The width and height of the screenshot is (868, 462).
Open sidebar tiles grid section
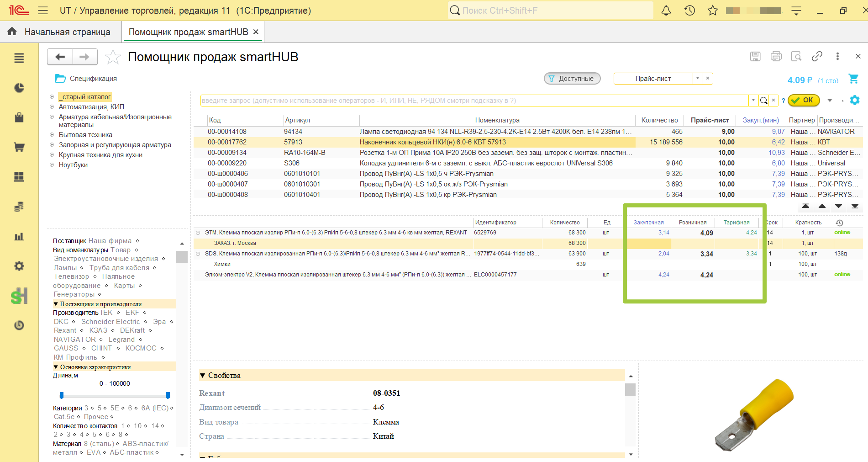[19, 177]
